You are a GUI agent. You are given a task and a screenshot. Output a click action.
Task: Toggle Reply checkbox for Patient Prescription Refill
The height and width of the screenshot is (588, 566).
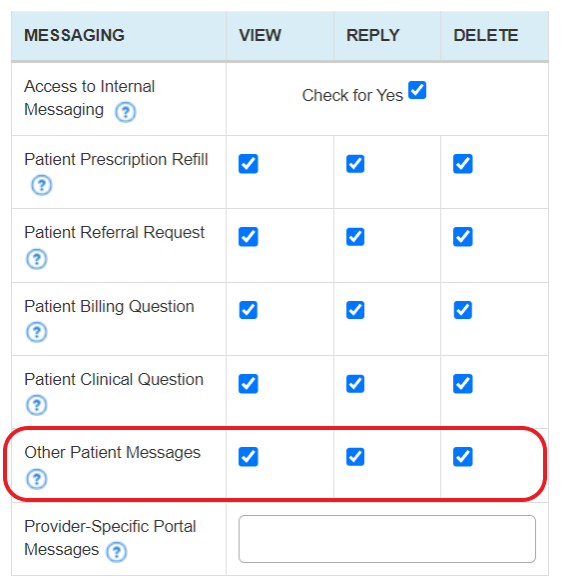(x=355, y=164)
